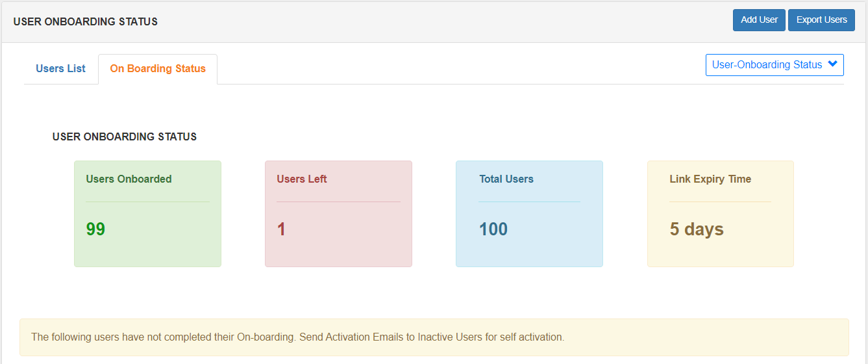Click the Users Onboarded card title
Image resolution: width=868 pixels, height=364 pixels.
[x=129, y=179]
